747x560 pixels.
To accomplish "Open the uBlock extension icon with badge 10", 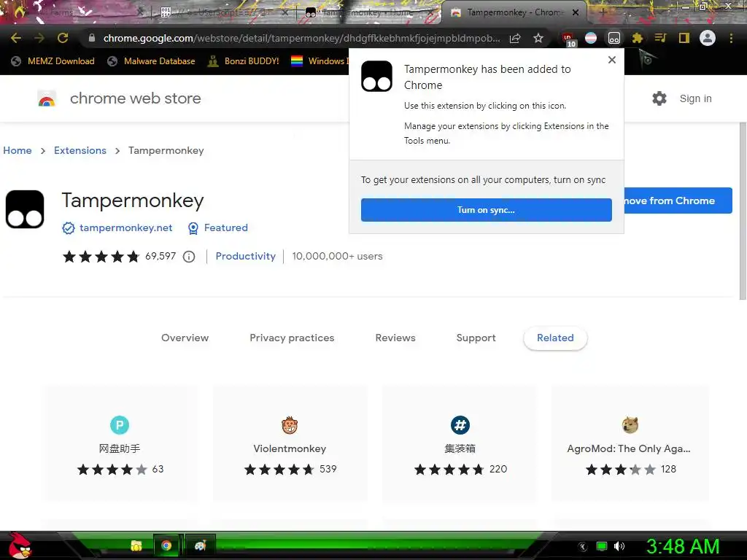I will point(568,39).
